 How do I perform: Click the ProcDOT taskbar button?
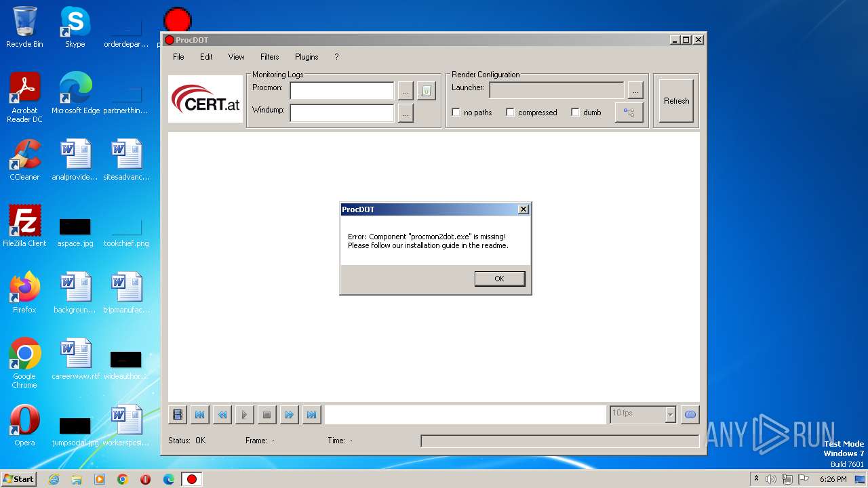pyautogui.click(x=192, y=479)
